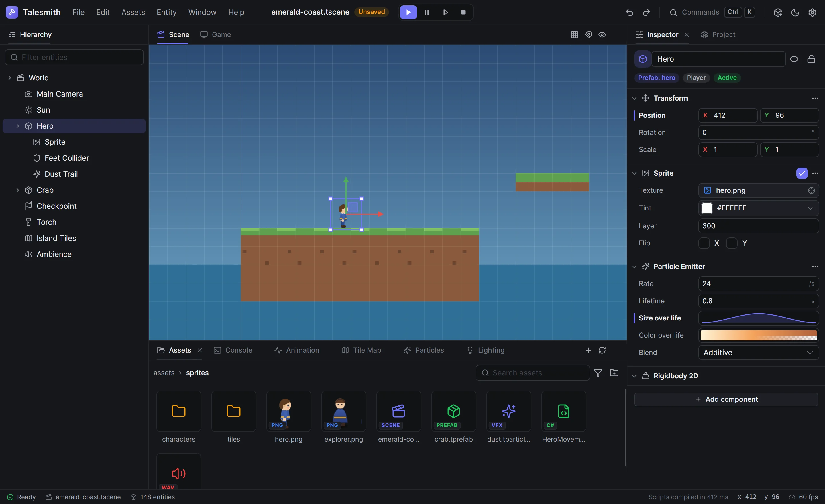Click the redo arrow icon

pyautogui.click(x=646, y=12)
